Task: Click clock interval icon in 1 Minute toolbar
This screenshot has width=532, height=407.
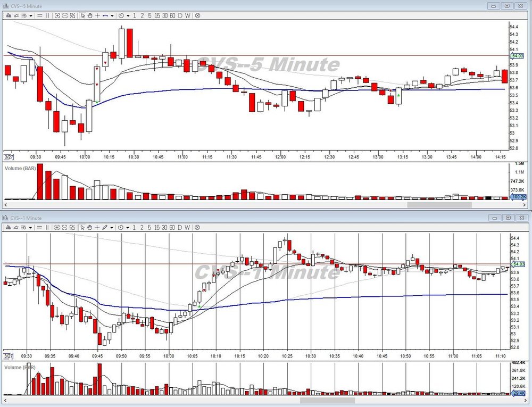Action: (x=121, y=228)
